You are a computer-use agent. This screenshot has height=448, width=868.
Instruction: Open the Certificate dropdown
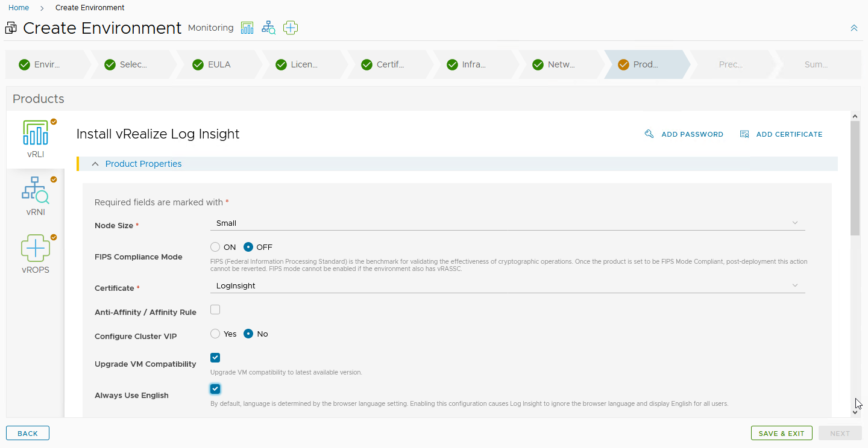(507, 285)
